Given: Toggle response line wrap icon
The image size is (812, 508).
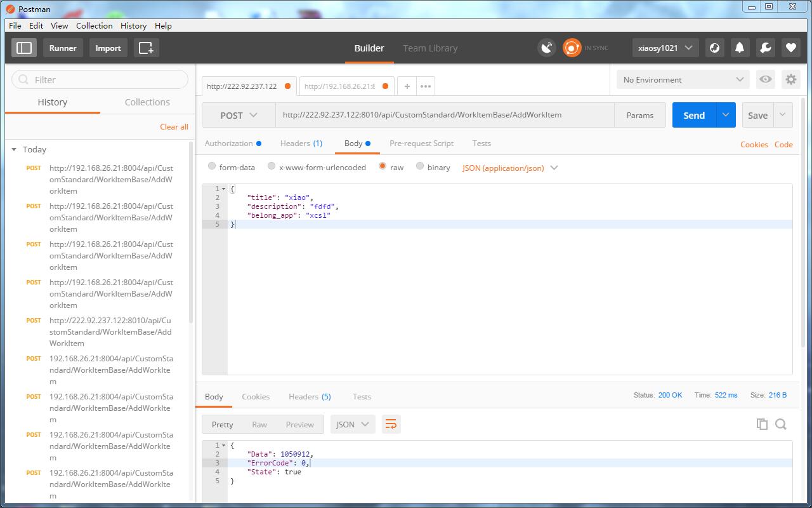Looking at the screenshot, I should pyautogui.click(x=391, y=424).
